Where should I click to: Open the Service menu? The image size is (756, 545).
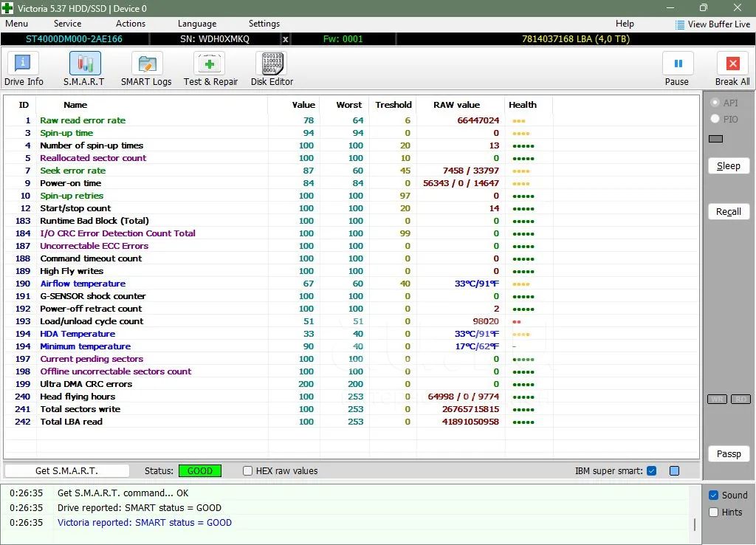[x=67, y=24]
